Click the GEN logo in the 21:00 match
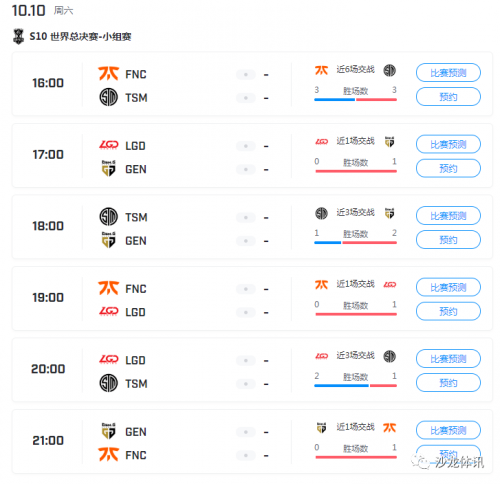Image resolution: width=500 pixels, height=484 pixels. (x=109, y=431)
